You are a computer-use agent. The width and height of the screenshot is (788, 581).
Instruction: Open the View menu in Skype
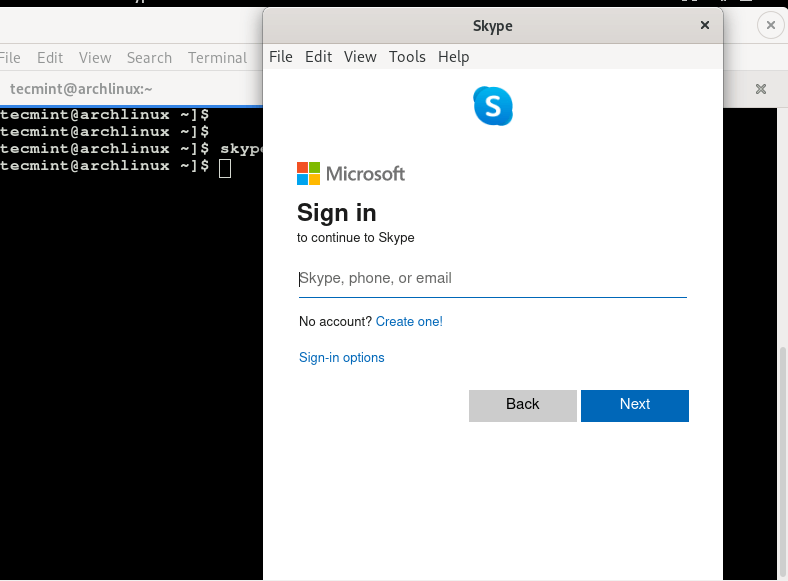pyautogui.click(x=360, y=57)
